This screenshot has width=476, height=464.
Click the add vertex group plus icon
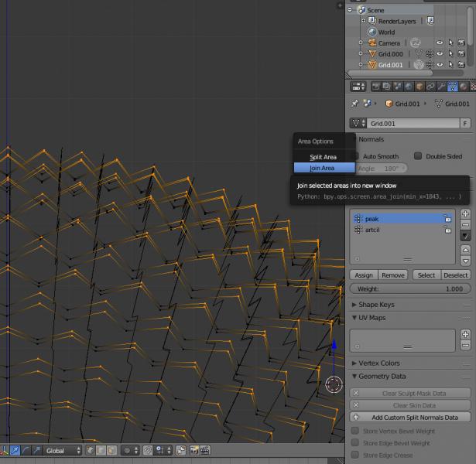tap(465, 213)
